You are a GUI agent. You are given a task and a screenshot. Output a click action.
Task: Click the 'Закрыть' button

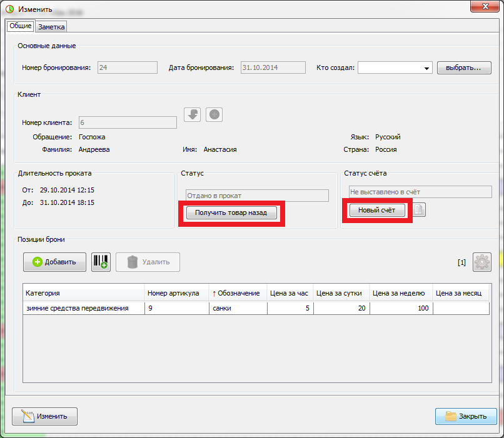[x=466, y=416]
